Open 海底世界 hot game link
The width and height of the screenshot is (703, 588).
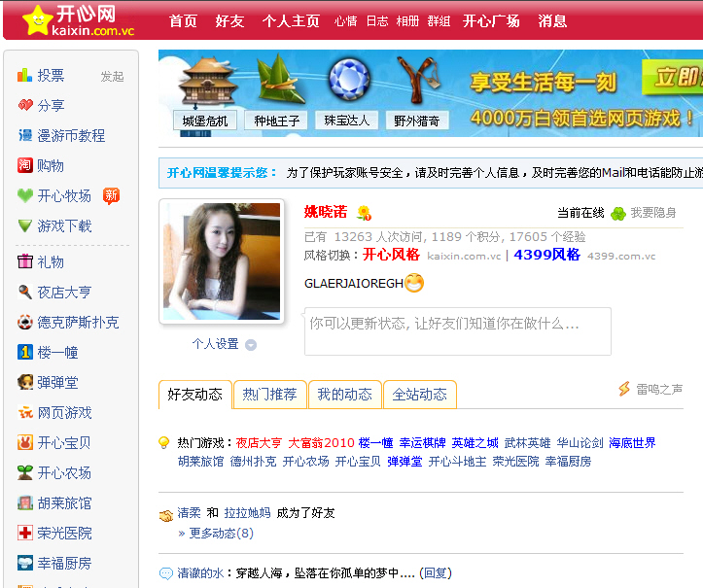[x=632, y=443]
